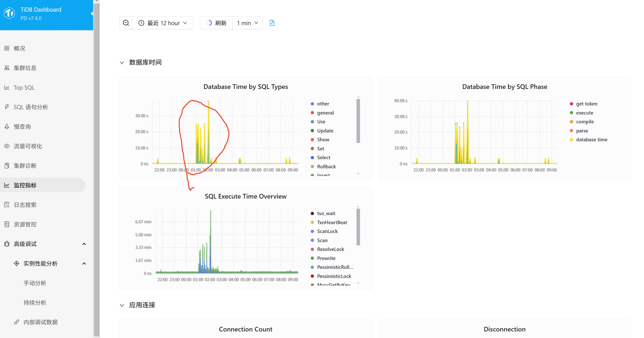
Task: Click the get token red color dot
Action: point(571,104)
